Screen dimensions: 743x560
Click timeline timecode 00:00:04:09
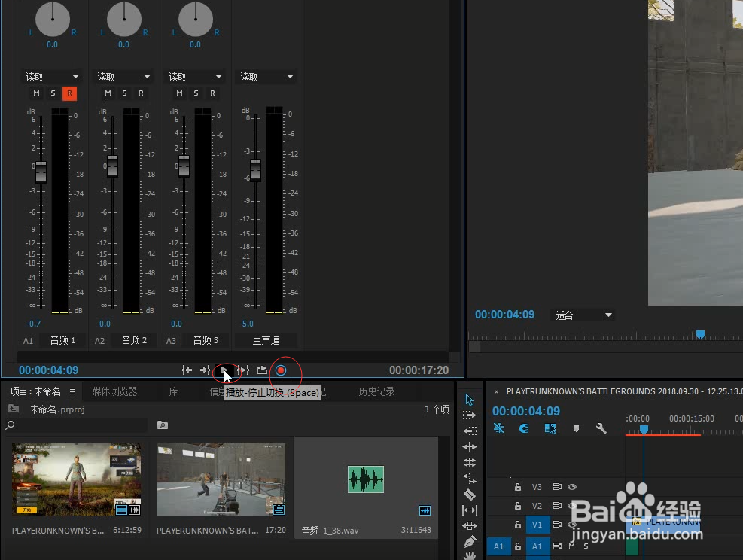click(x=526, y=411)
